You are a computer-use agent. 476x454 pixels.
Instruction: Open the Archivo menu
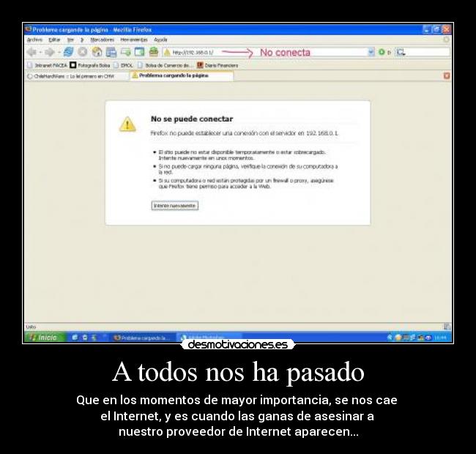click(x=34, y=40)
